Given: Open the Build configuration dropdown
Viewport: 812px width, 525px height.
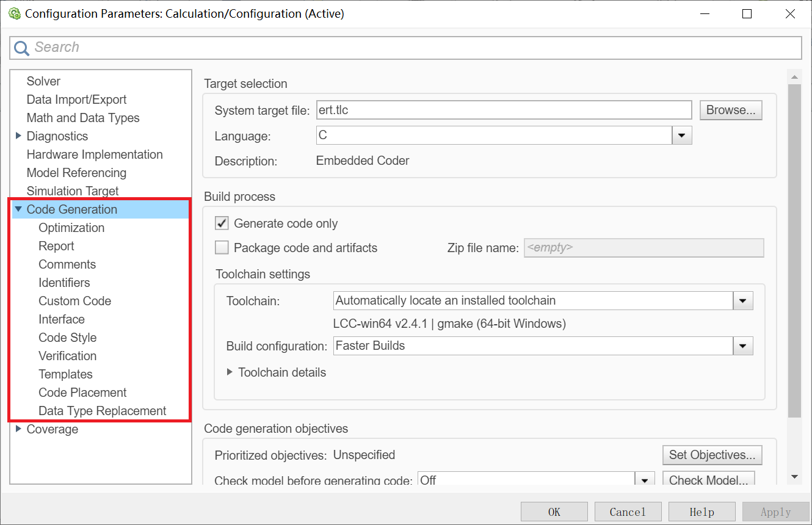Looking at the screenshot, I should [743, 346].
